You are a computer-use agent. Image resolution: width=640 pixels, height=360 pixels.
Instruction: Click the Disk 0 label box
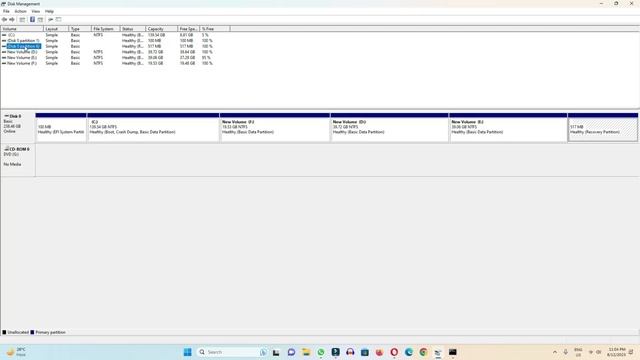[18, 127]
